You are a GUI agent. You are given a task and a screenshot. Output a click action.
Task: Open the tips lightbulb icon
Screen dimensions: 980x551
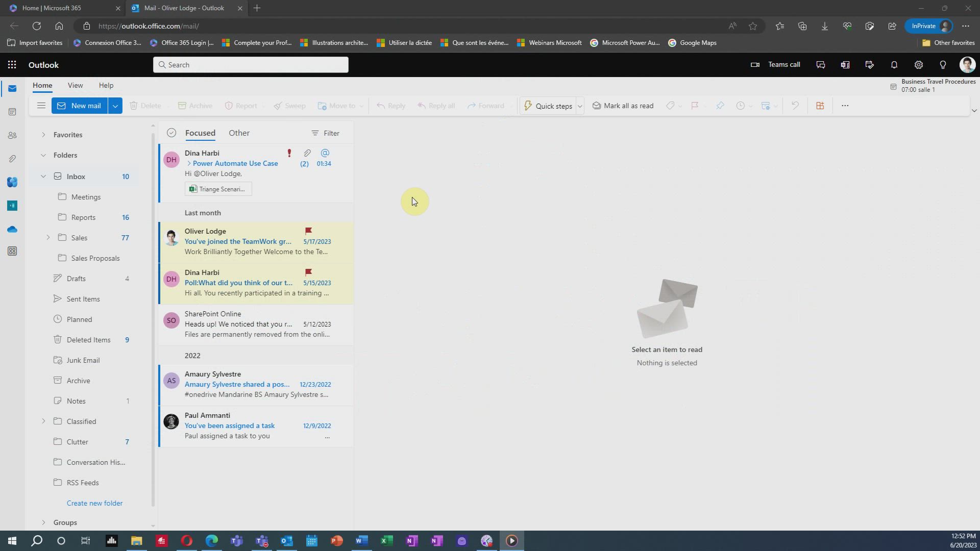click(943, 65)
